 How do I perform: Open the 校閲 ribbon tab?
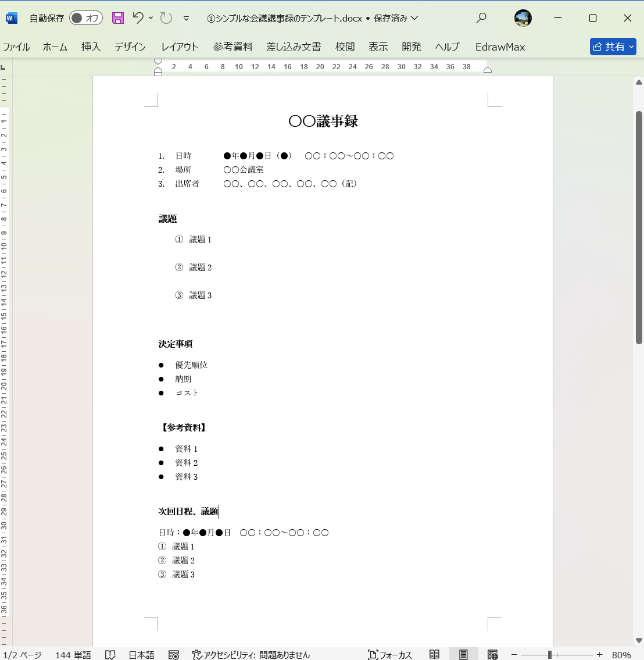345,47
